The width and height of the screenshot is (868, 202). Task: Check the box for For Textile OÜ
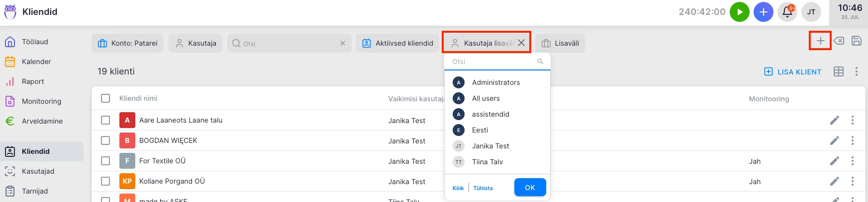click(105, 161)
